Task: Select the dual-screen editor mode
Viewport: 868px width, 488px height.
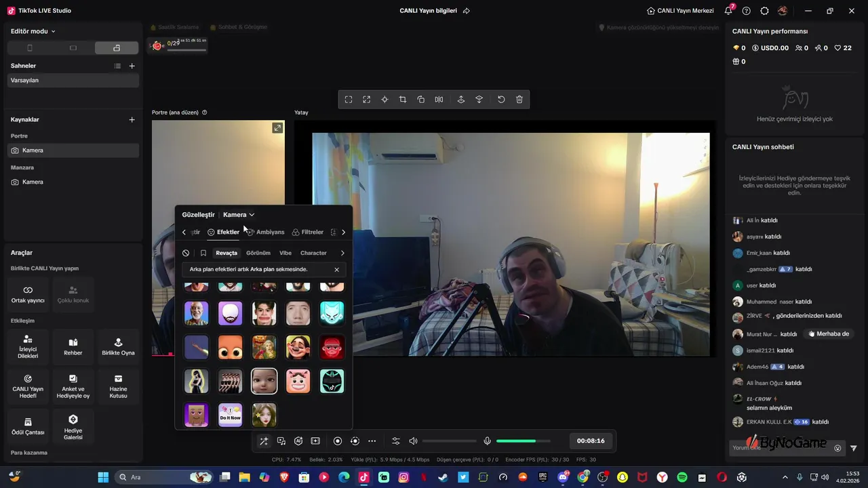Action: tap(117, 48)
